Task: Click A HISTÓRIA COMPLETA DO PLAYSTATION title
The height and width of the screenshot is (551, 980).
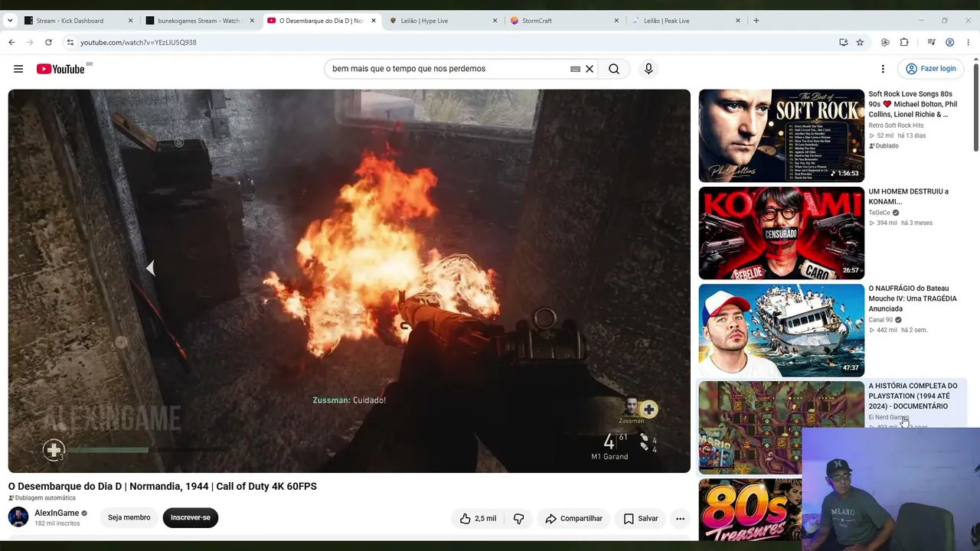Action: (913, 396)
